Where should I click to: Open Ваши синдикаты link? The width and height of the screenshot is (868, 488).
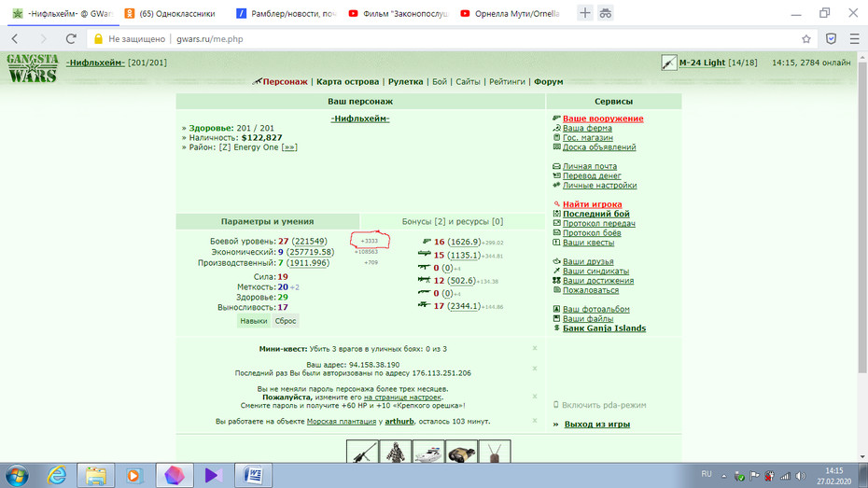595,272
